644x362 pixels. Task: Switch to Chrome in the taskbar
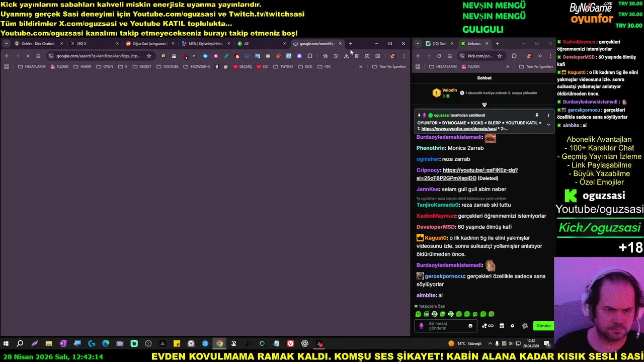219,344
